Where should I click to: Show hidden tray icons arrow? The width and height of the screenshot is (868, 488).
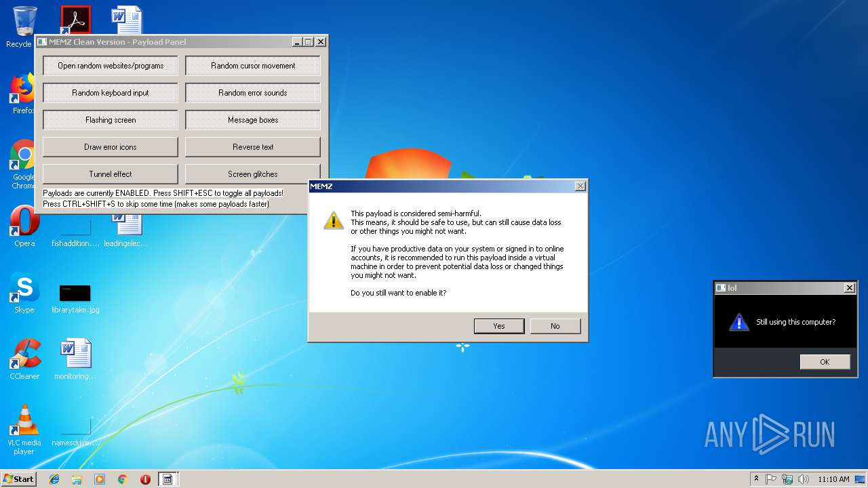[x=756, y=479]
